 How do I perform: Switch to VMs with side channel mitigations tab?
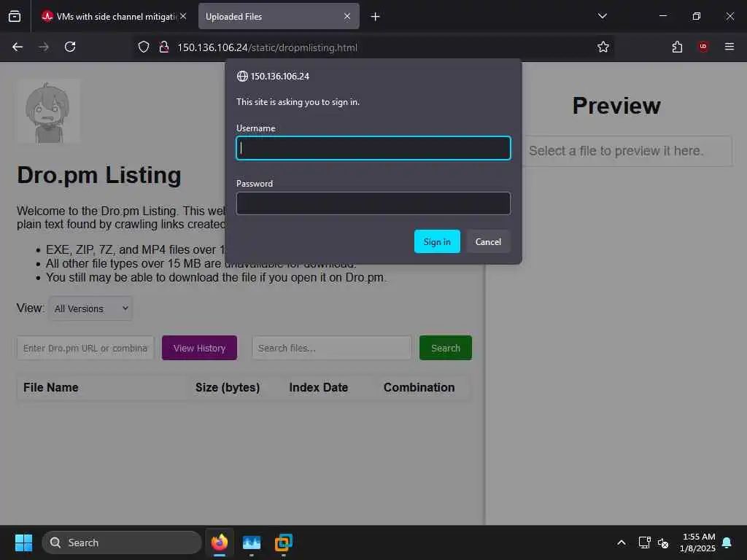coord(115,17)
